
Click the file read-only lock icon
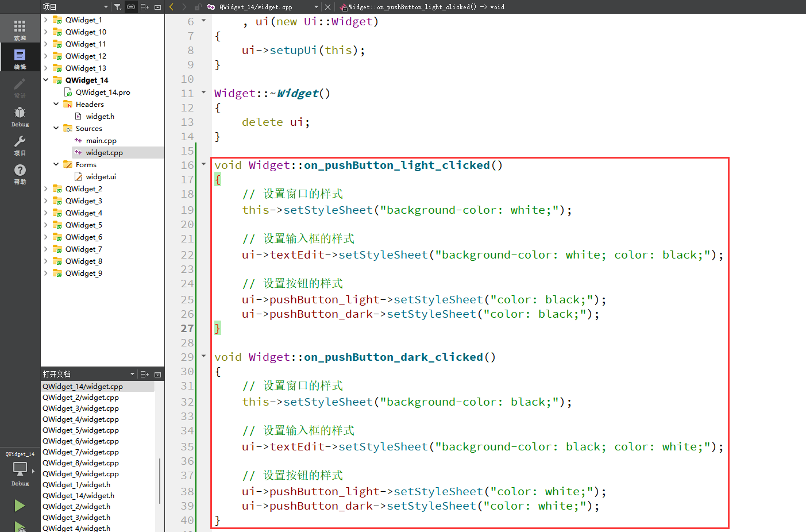[x=198, y=7]
